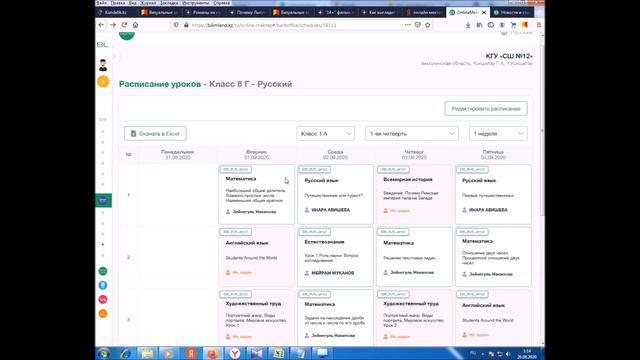Open the browser library icon
Viewport: 640px width, 360px height.
[479, 25]
